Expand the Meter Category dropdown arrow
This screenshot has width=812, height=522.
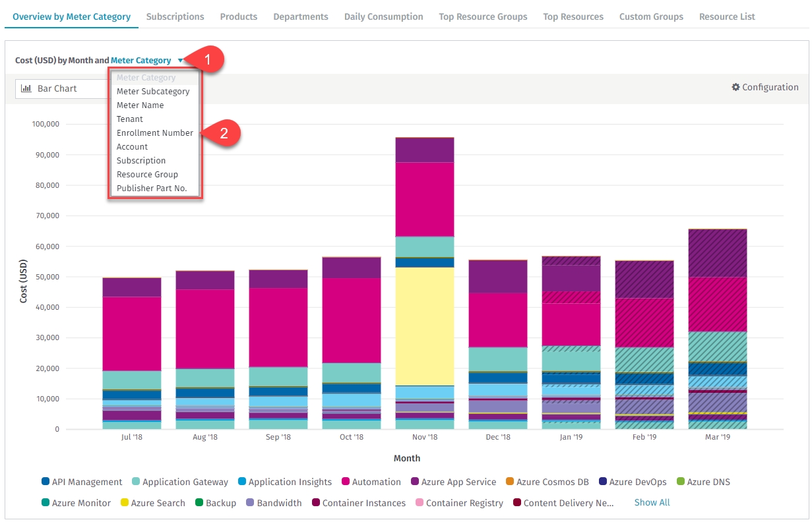[180, 61]
